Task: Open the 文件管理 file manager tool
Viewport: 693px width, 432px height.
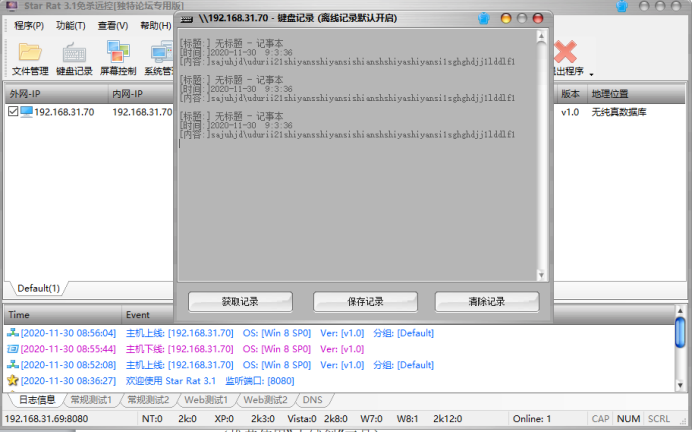Action: point(30,58)
